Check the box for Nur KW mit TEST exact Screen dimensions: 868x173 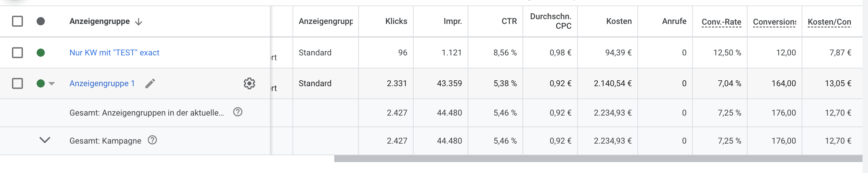tap(17, 53)
